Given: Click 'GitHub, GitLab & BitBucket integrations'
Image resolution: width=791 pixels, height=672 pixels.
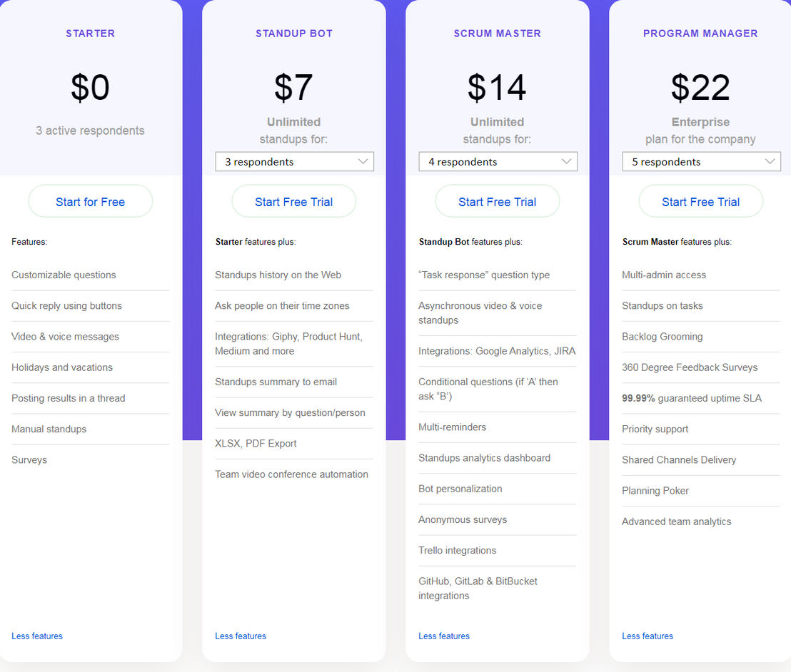Looking at the screenshot, I should point(478,589).
